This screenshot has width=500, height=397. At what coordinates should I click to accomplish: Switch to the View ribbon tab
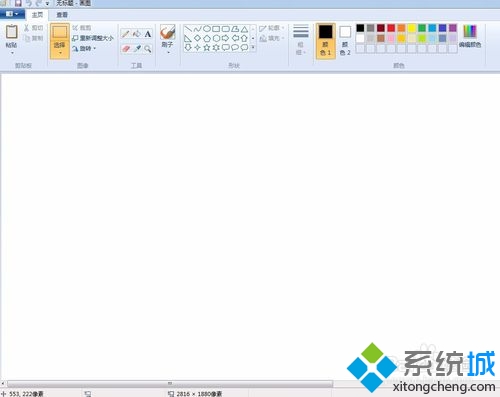point(62,15)
